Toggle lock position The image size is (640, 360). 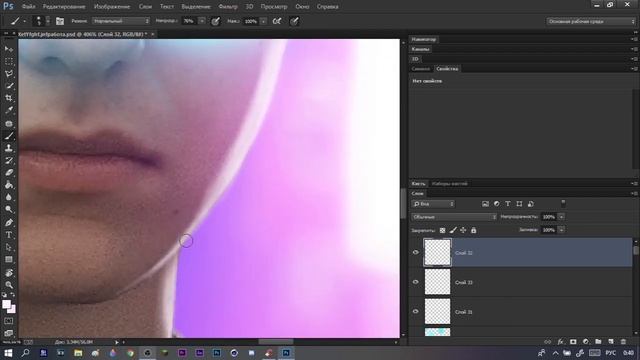(x=463, y=231)
